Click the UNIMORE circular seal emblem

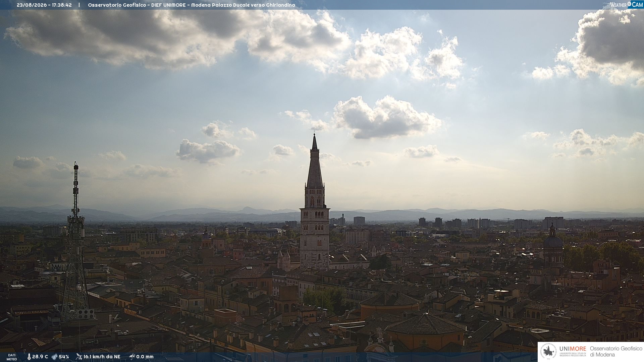tap(548, 352)
